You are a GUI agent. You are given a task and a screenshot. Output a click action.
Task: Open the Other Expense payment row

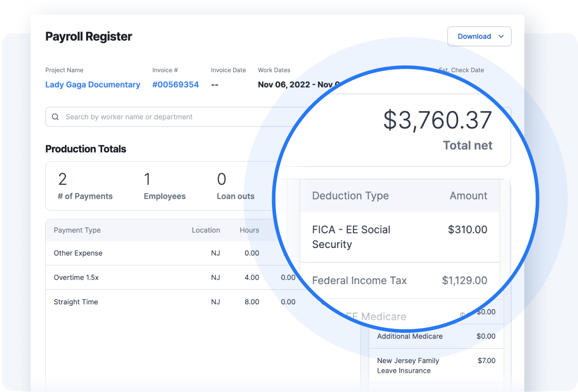pos(78,253)
